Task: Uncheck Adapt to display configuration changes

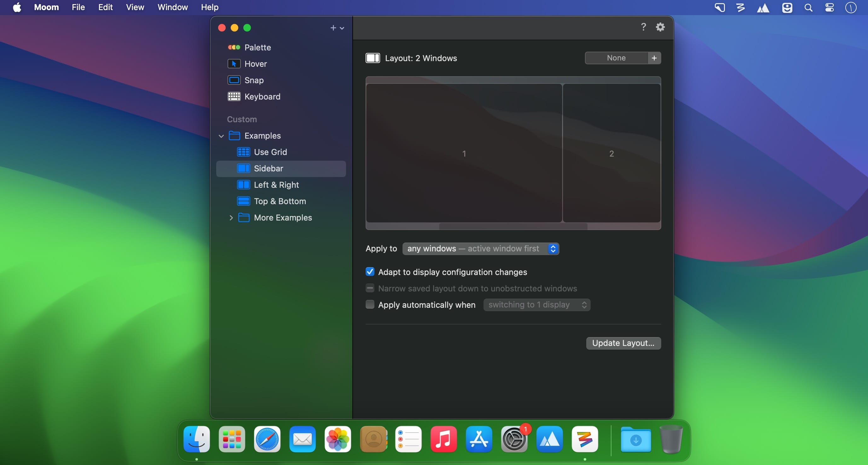Action: pyautogui.click(x=370, y=272)
